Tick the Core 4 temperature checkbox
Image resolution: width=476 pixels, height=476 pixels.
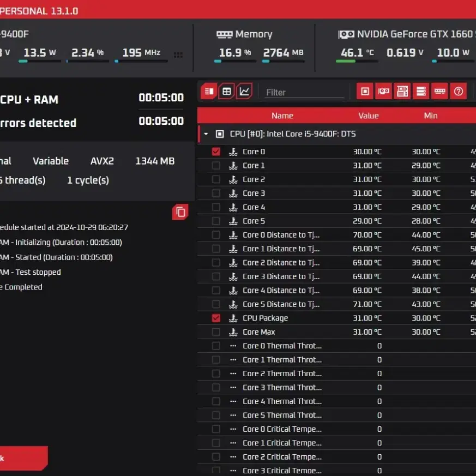click(216, 207)
